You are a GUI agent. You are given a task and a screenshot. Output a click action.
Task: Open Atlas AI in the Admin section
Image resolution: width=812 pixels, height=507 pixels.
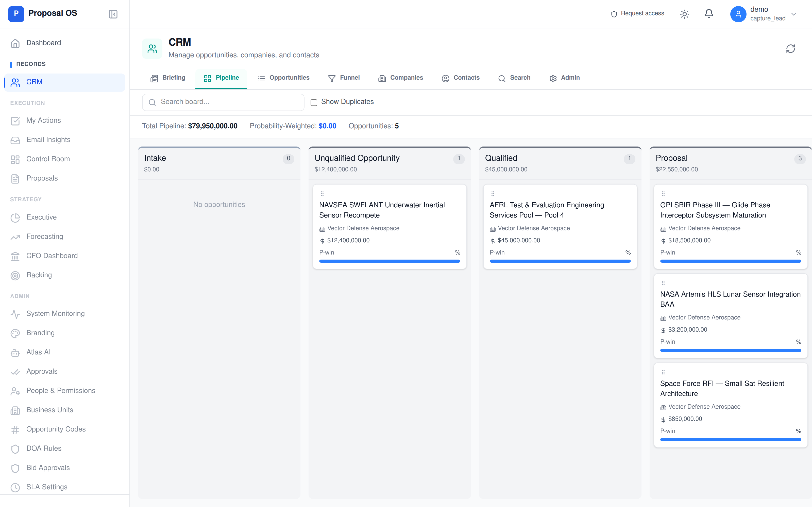tap(38, 352)
